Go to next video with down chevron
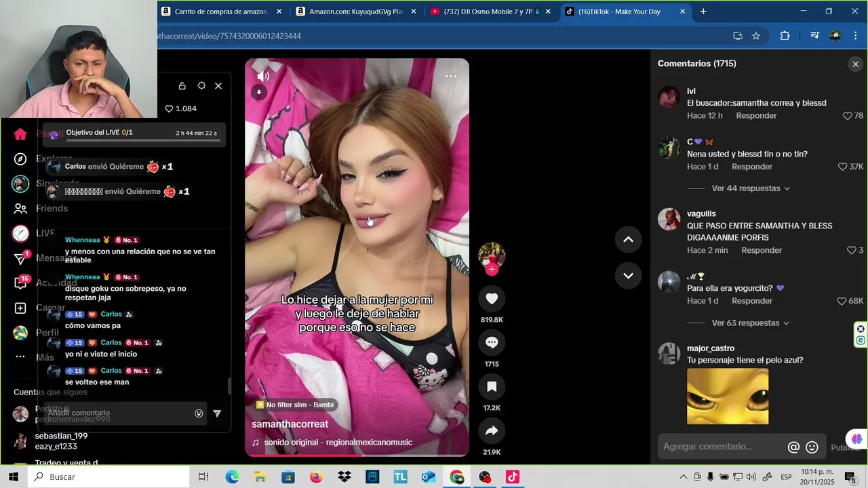This screenshot has height=488, width=868. pos(628,276)
